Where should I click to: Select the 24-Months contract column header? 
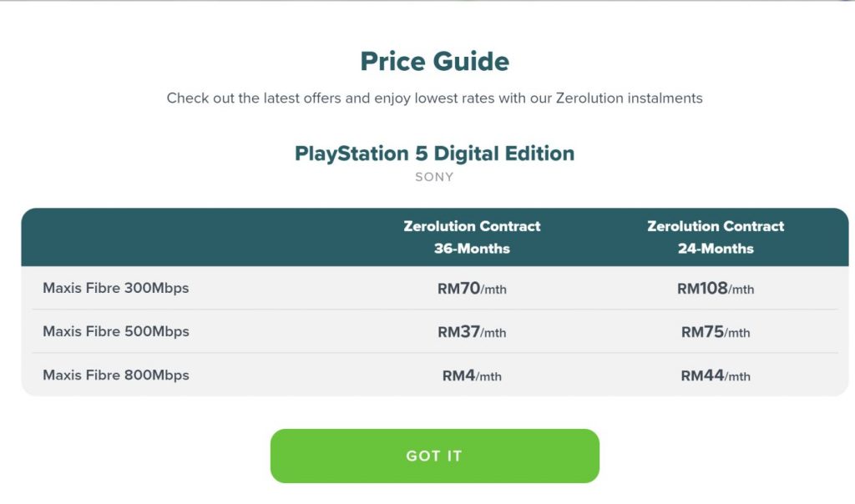click(716, 237)
